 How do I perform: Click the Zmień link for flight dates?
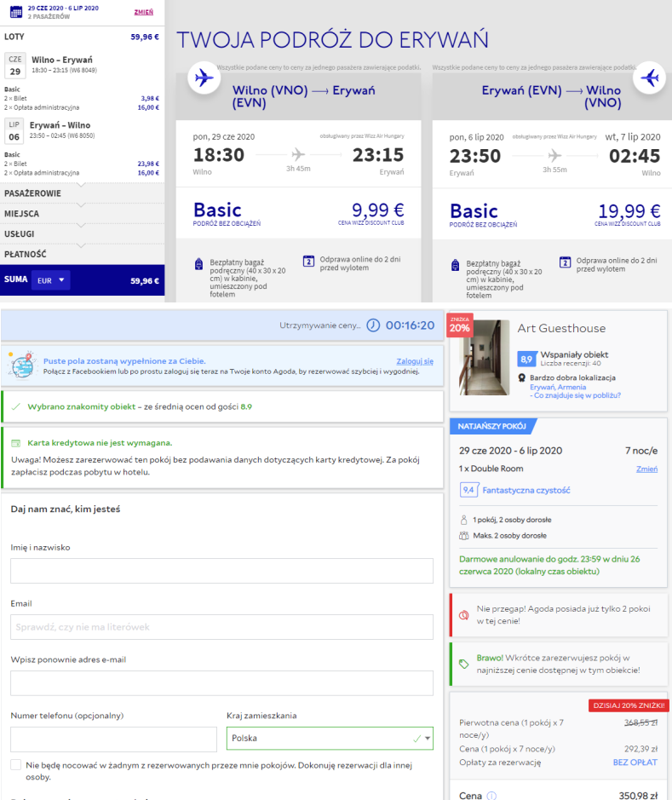144,12
